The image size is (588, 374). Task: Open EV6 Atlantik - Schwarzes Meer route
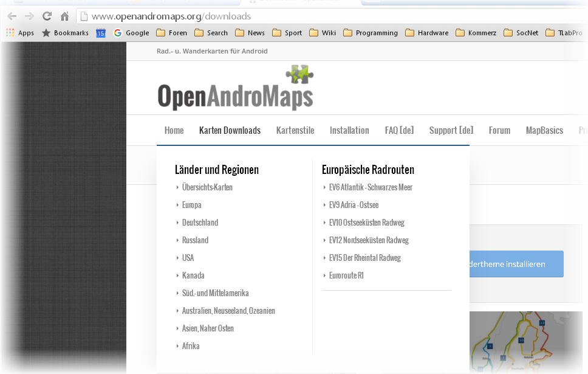[x=371, y=187]
